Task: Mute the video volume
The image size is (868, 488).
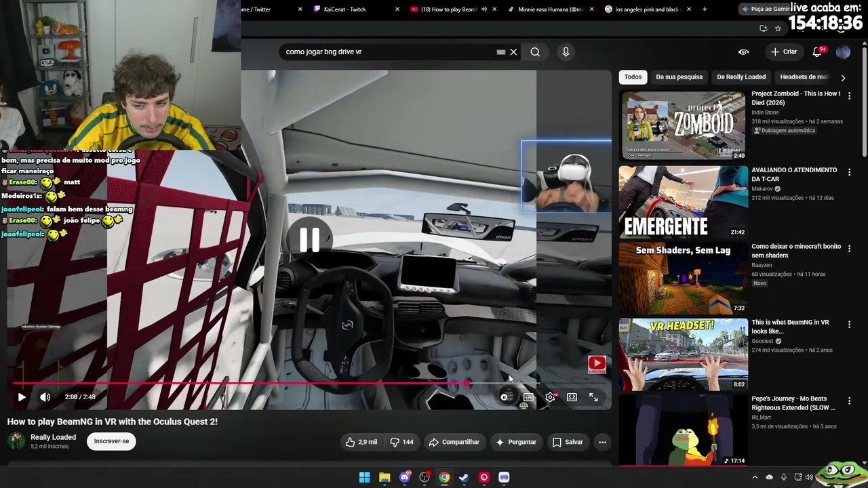Action: (x=45, y=397)
